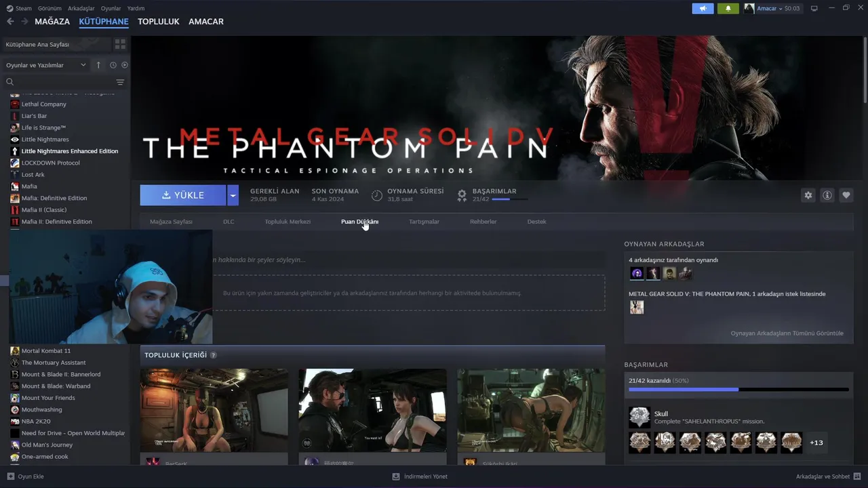Open first community screenshot thumbnail
The height and width of the screenshot is (488, 868).
(214, 410)
